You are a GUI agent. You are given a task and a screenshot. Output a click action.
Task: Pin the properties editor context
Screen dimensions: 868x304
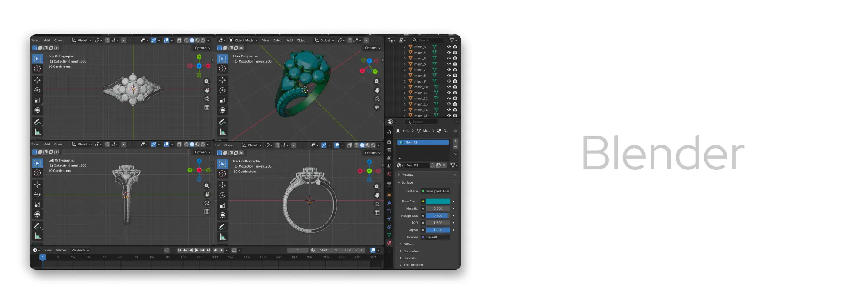(455, 131)
